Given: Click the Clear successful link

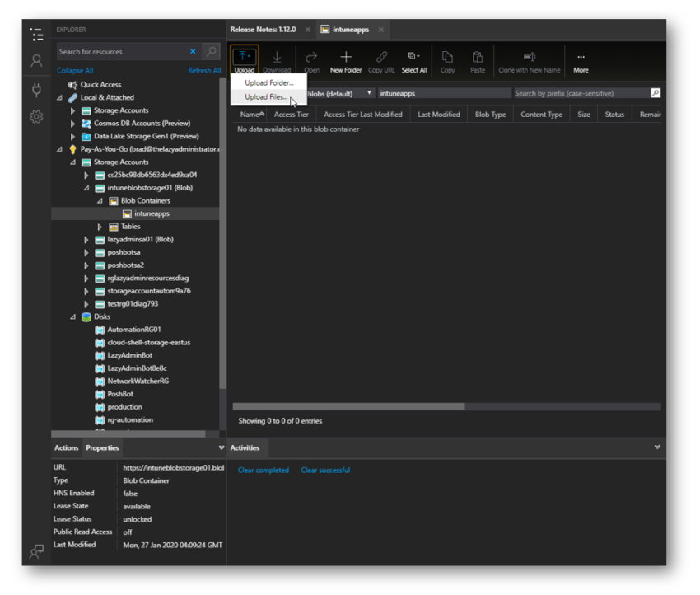Looking at the screenshot, I should point(325,470).
